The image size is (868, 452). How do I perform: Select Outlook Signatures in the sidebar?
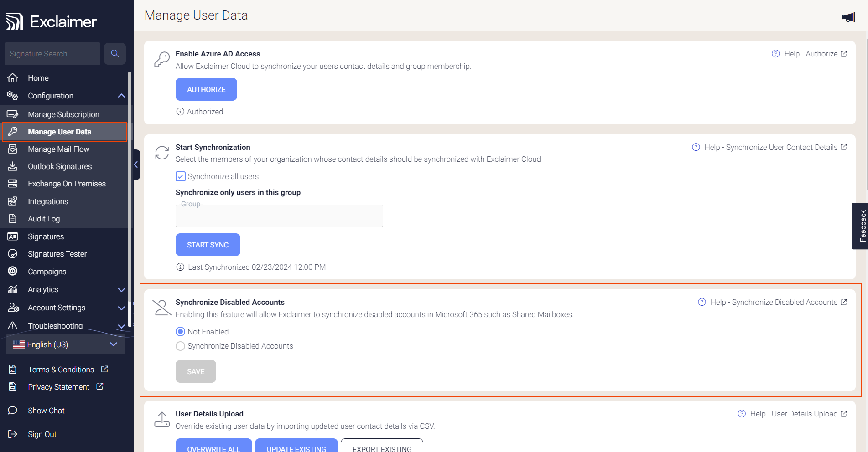tap(60, 166)
